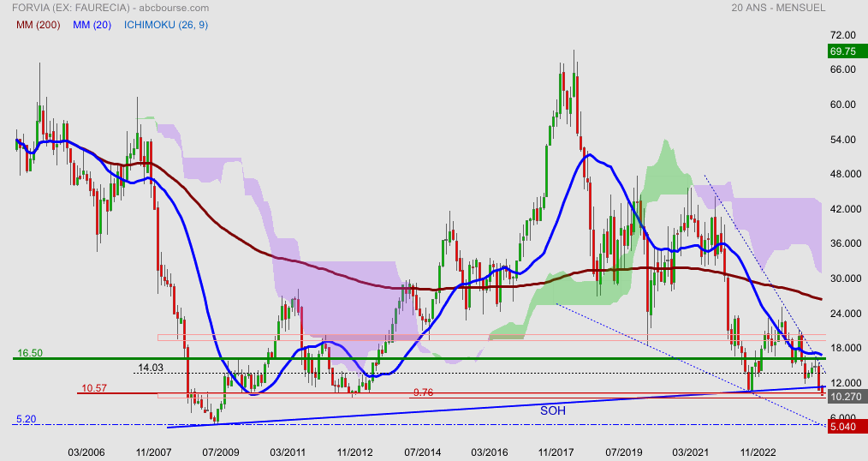Click the MM (200) legend label

coord(39,25)
